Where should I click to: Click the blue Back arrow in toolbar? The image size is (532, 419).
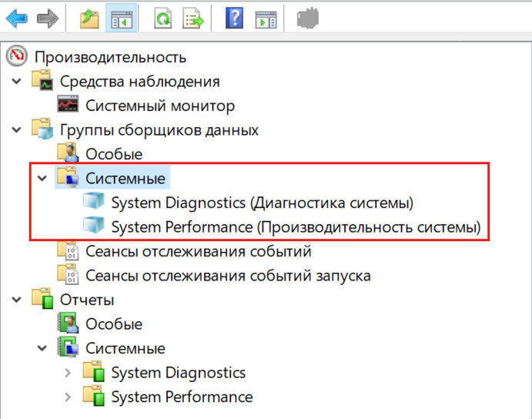point(17,18)
